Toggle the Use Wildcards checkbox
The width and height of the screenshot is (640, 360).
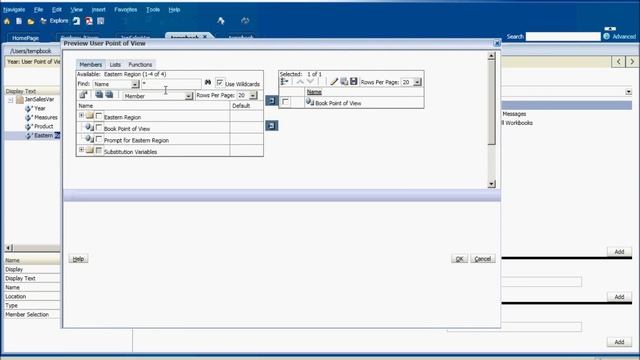(x=220, y=83)
